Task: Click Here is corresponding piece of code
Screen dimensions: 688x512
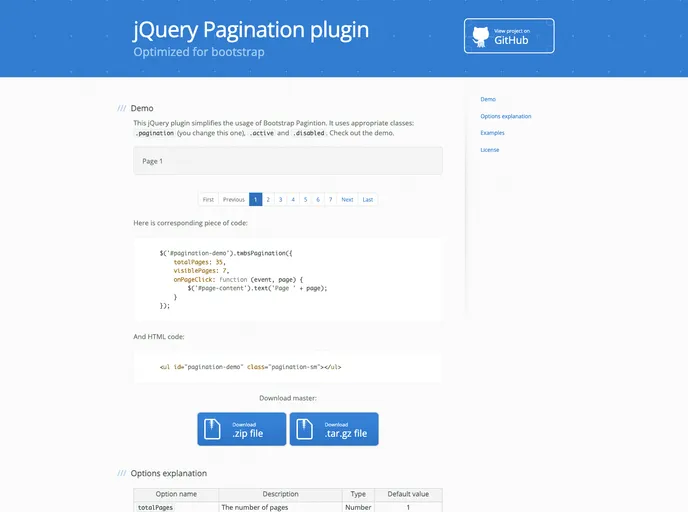Action: tap(190, 223)
